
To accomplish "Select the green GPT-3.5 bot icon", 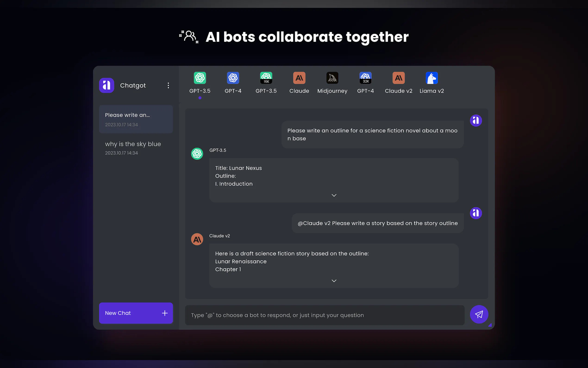I will (200, 78).
